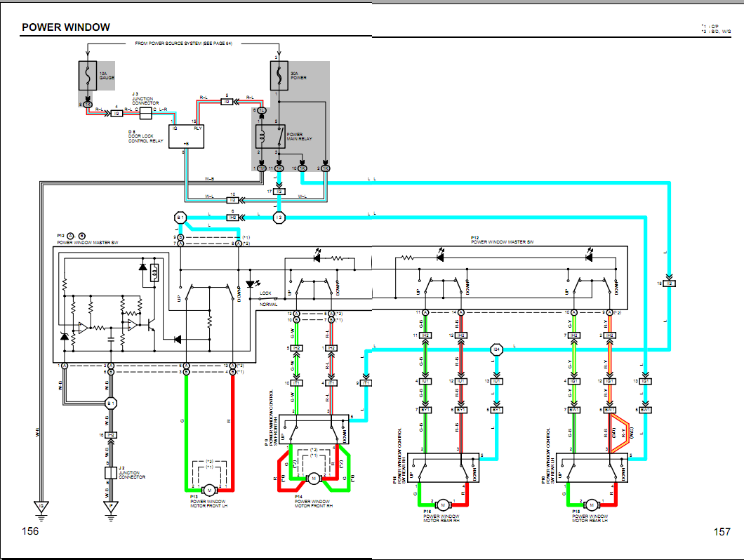Image resolution: width=744 pixels, height=560 pixels.
Task: Select the J2 junction connector box
Action: point(110,472)
